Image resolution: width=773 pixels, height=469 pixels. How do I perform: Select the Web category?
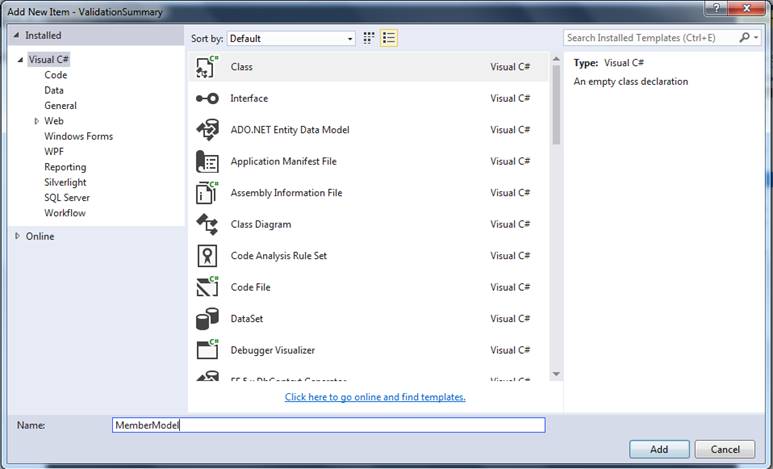(54, 121)
